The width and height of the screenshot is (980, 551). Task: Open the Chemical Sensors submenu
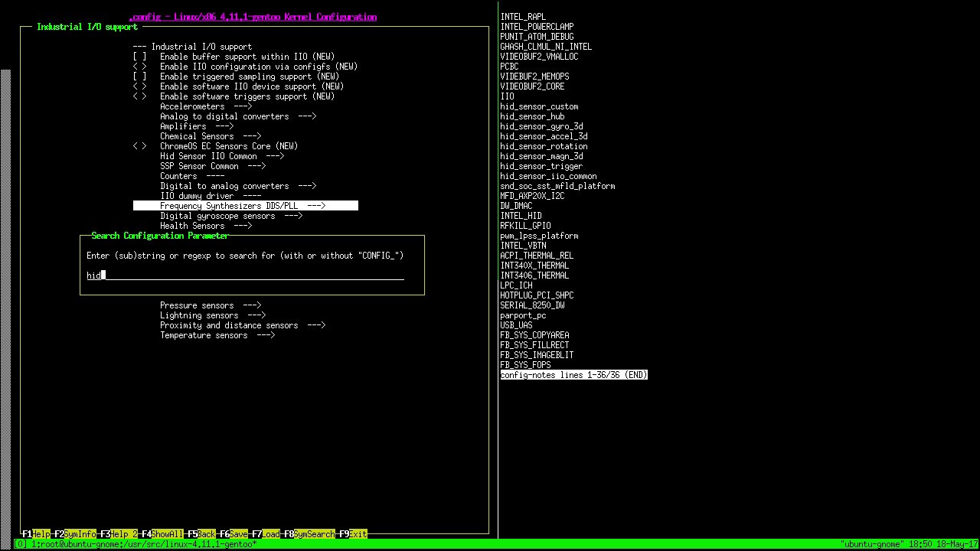(x=211, y=136)
